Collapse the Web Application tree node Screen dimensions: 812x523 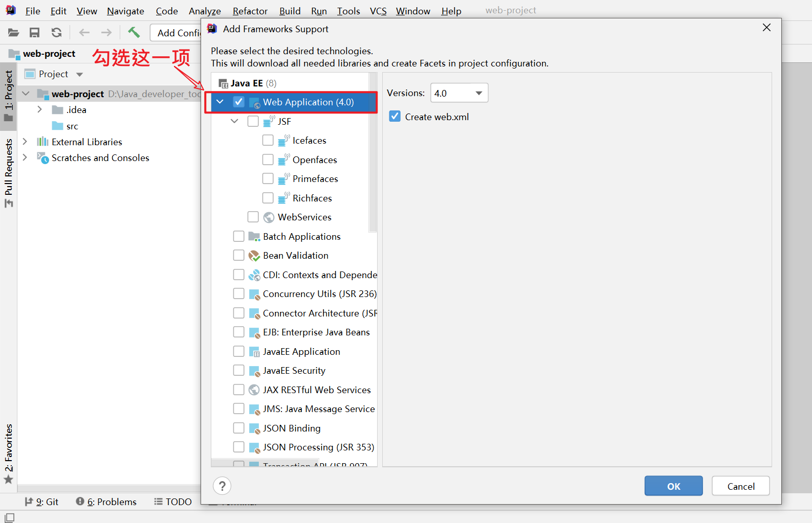coord(220,102)
